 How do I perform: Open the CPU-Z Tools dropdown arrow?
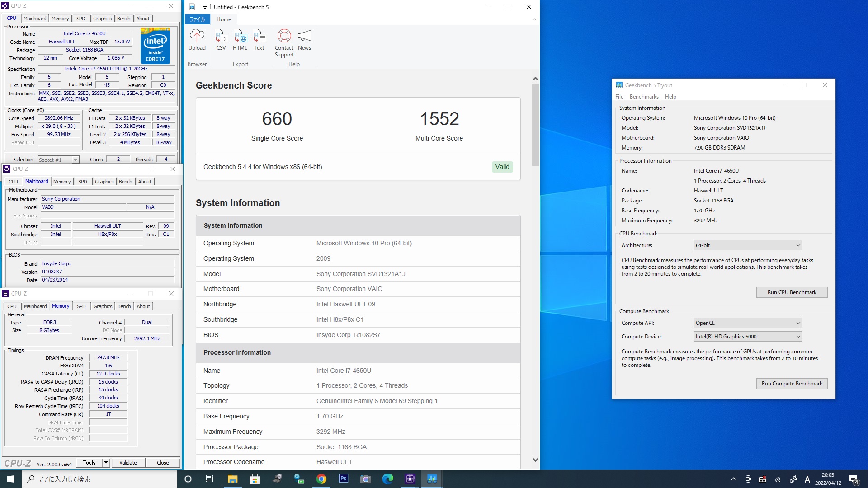(106, 463)
